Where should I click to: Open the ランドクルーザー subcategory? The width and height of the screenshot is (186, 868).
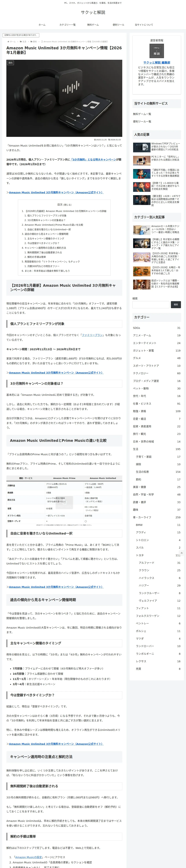pos(160,593)
